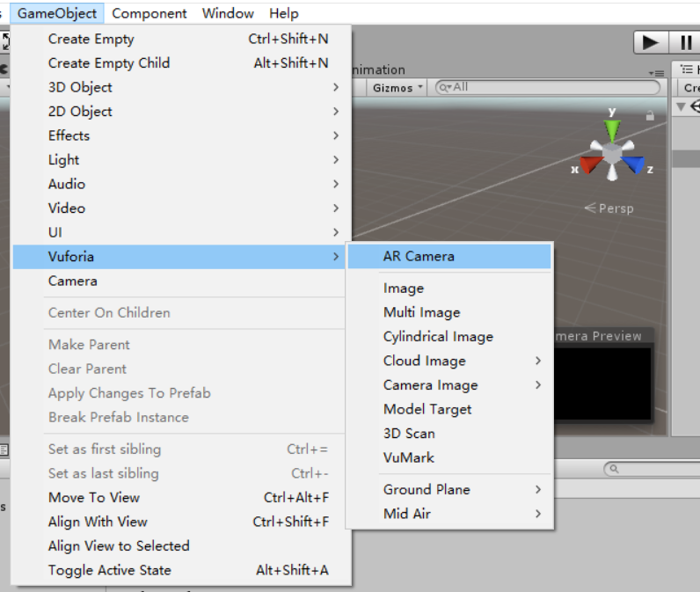Expand the Camera Image submenu

pyautogui.click(x=449, y=385)
